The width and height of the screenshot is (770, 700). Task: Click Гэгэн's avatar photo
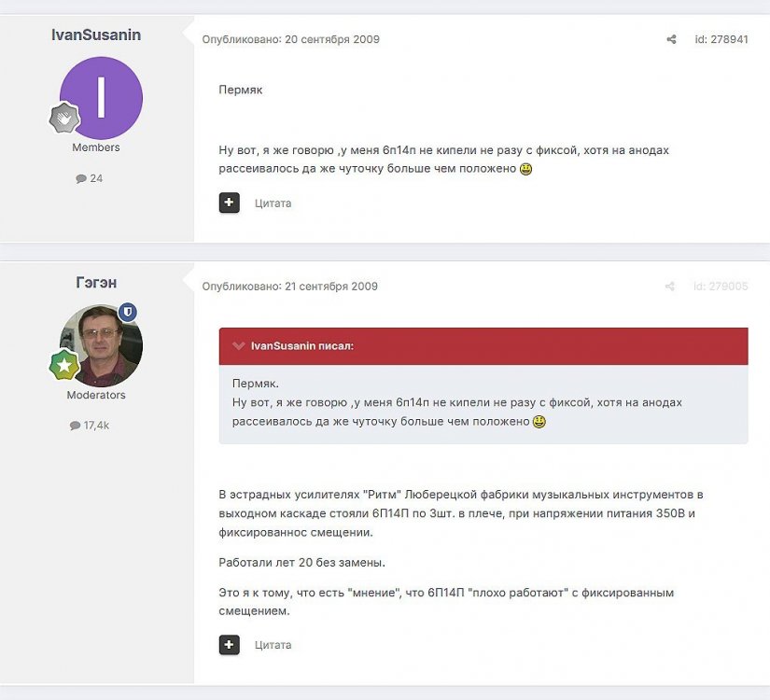(x=102, y=345)
